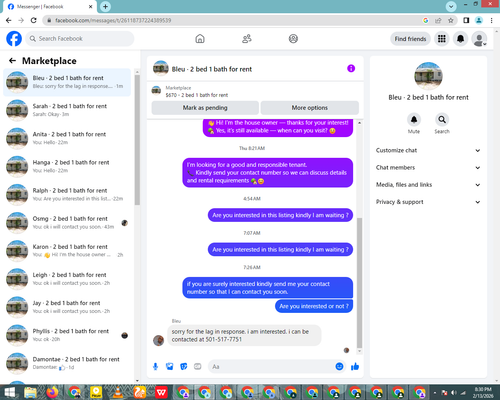Screen dimensions: 500x400
Task: Expand Privacy & support section
Action: click(x=428, y=202)
